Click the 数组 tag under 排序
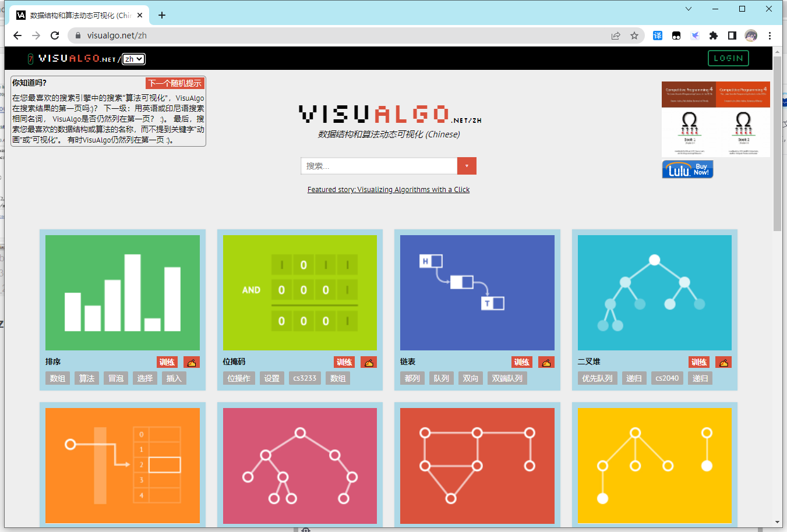The image size is (787, 532). (x=58, y=378)
